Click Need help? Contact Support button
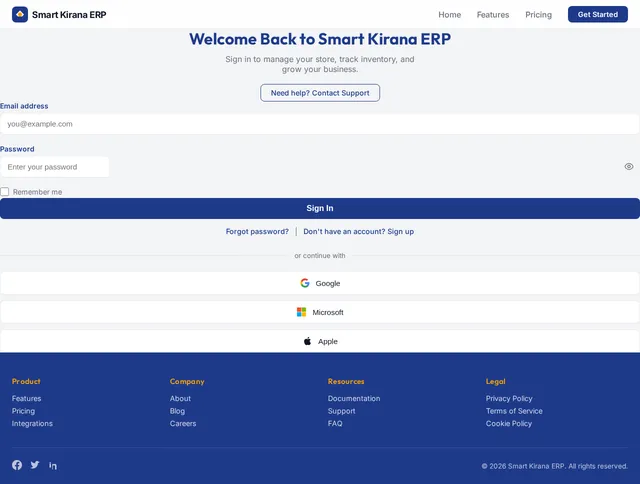The image size is (640, 484). click(320, 93)
